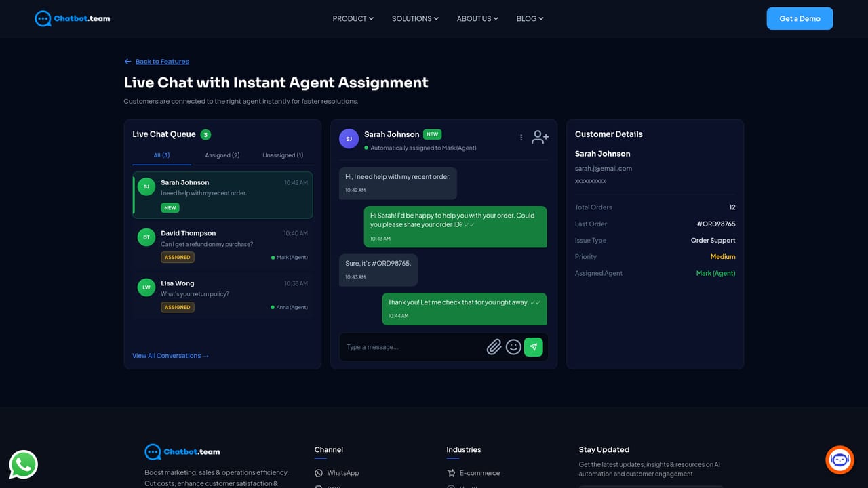Click the Chatbot.team logo in header
This screenshot has height=488, width=868.
click(73, 18)
